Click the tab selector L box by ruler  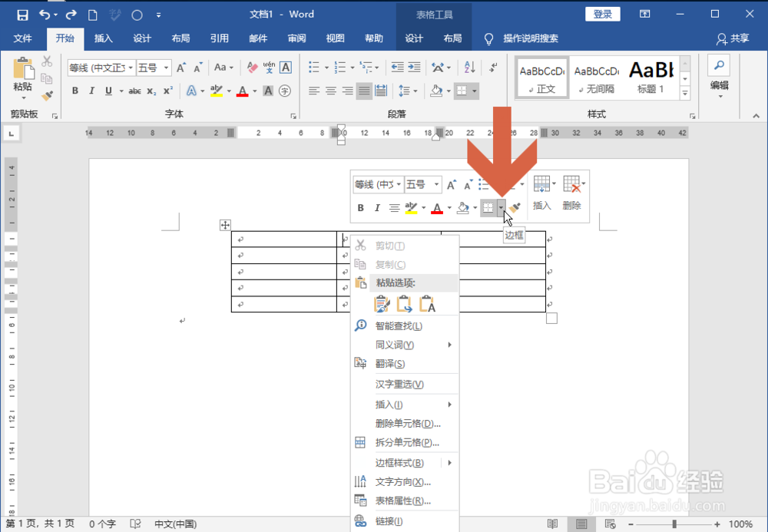coord(12,133)
